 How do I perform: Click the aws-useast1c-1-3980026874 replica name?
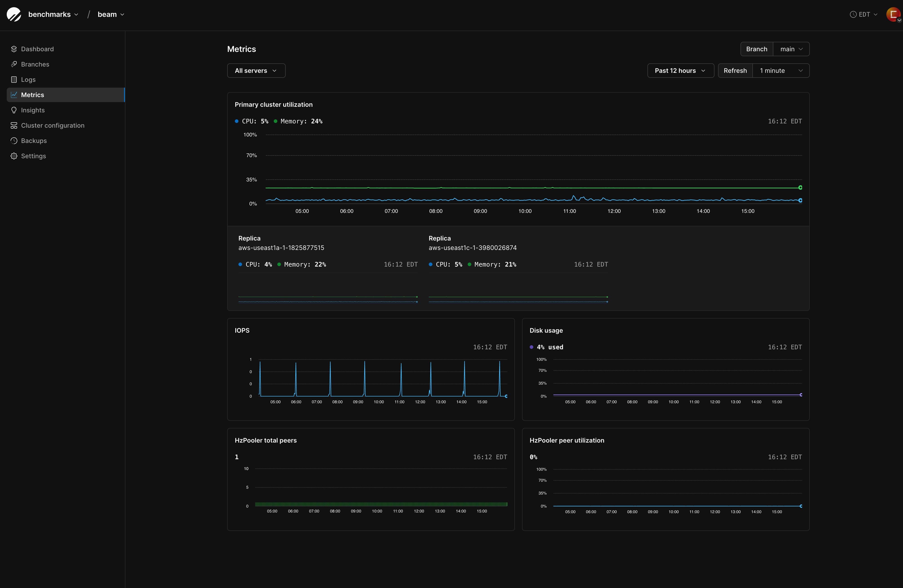click(472, 248)
